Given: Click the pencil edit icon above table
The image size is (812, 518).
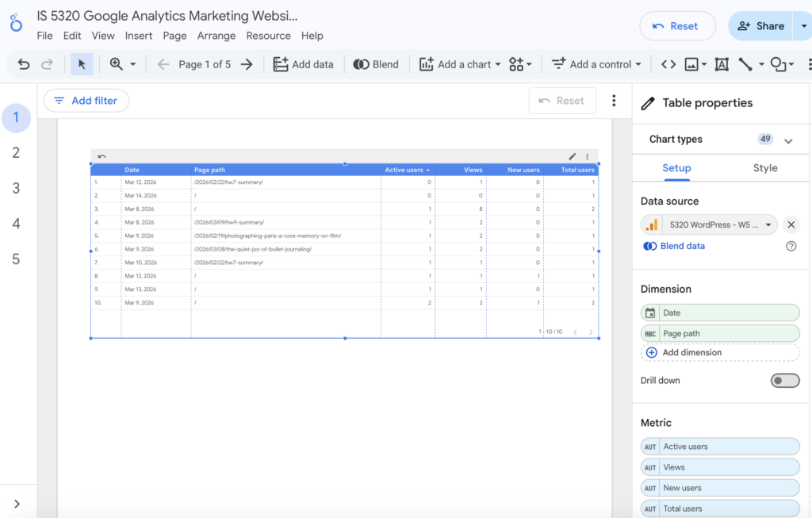Looking at the screenshot, I should click(x=573, y=157).
